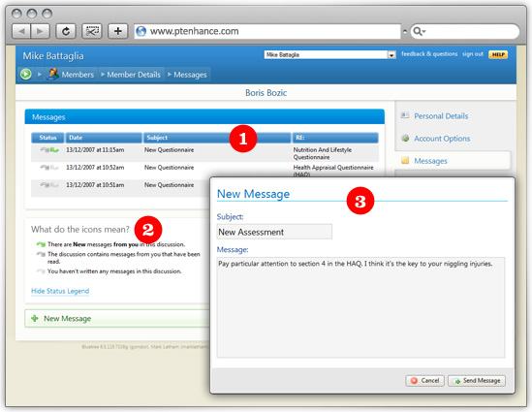The height and width of the screenshot is (412, 532).
Task: Click the green home play icon
Action: (26, 74)
